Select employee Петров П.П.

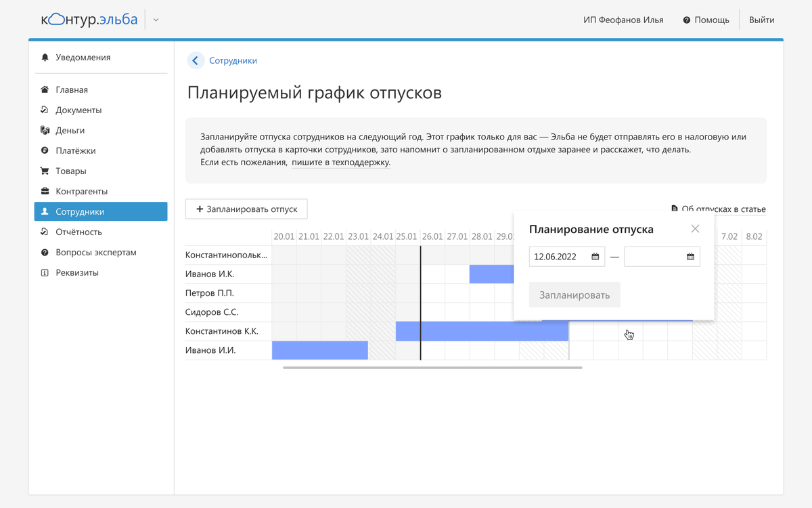[x=210, y=293]
